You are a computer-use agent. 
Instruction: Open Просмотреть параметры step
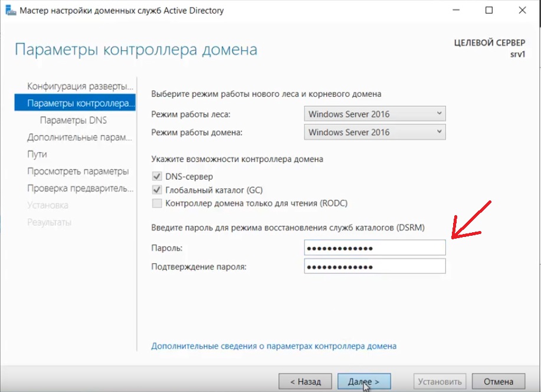[x=78, y=172]
